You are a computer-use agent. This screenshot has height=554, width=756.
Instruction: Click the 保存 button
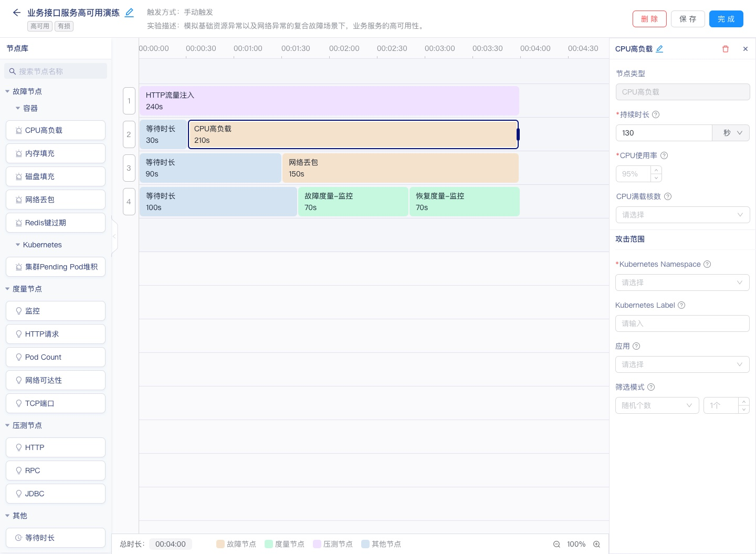(688, 19)
